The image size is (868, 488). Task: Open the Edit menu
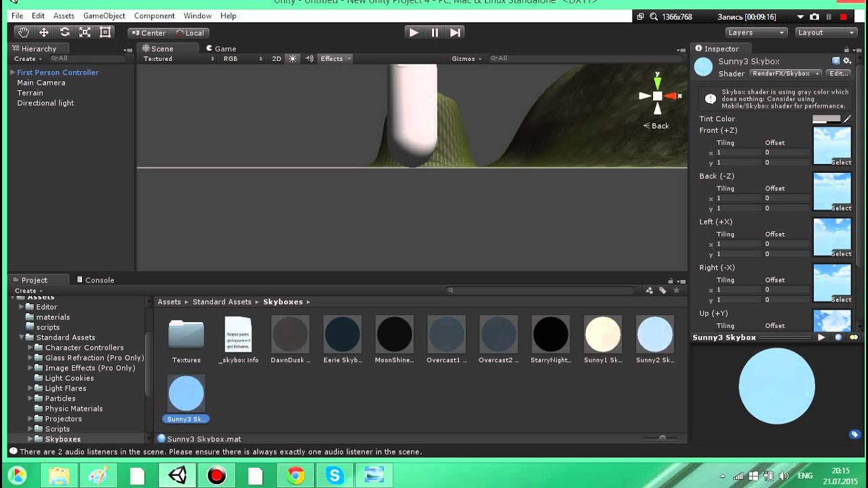pos(38,16)
